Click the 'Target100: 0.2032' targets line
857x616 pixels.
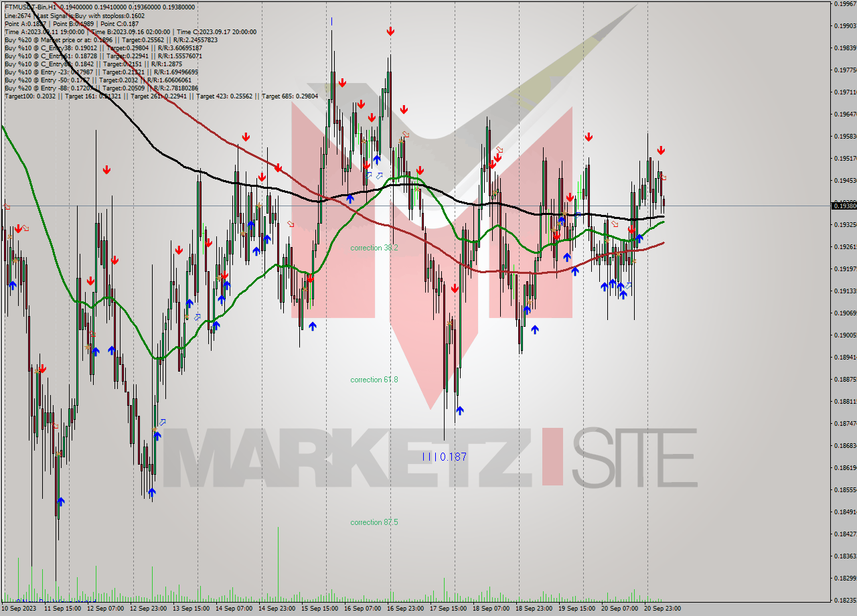point(161,96)
